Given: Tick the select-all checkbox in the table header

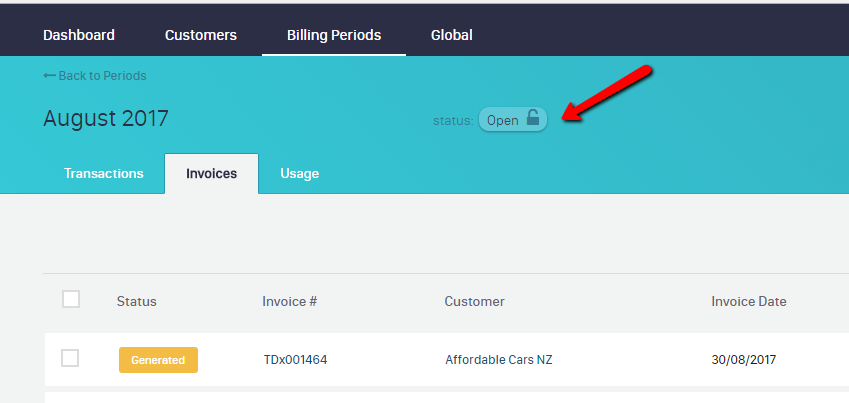Looking at the screenshot, I should 71,299.
